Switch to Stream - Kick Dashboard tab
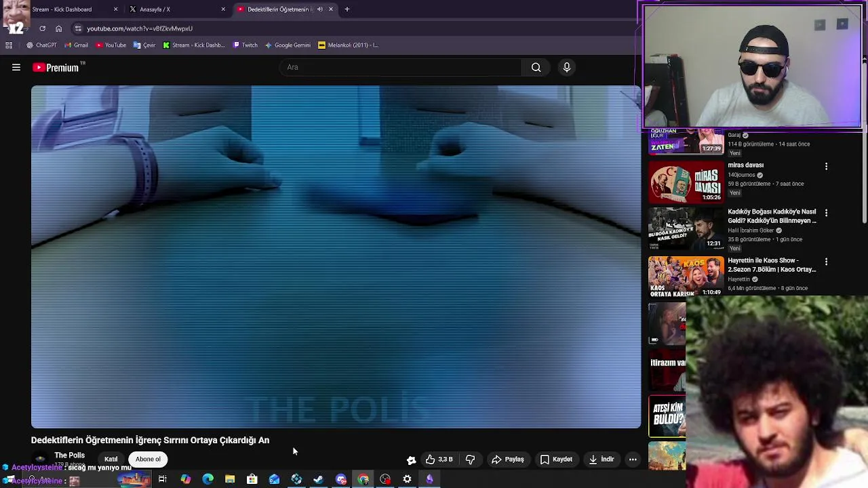The width and height of the screenshot is (868, 488). pos(62,9)
